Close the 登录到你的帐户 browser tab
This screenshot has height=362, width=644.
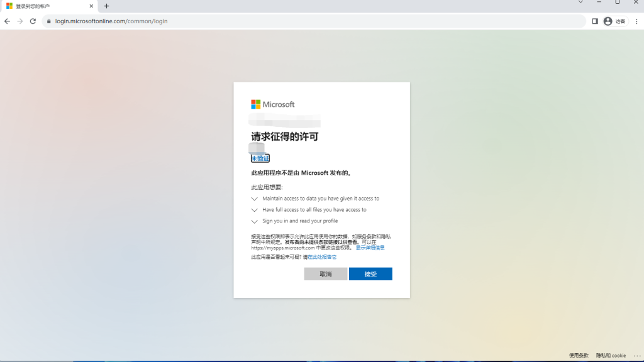point(92,6)
